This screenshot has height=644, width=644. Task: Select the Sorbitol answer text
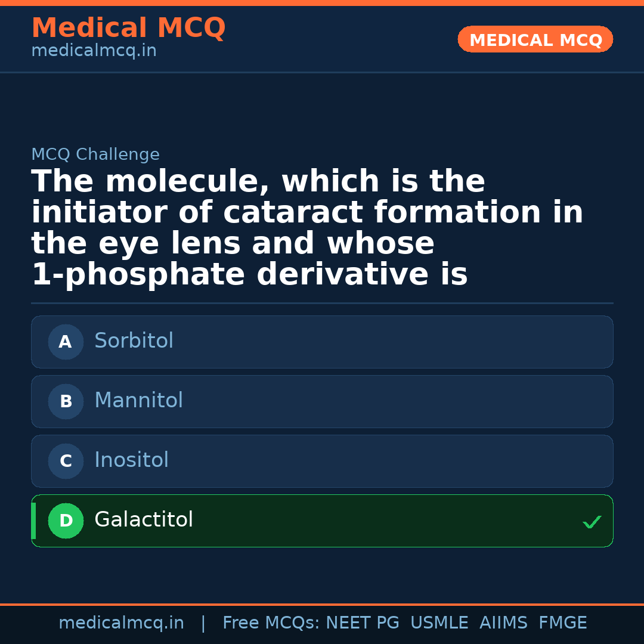pos(134,341)
